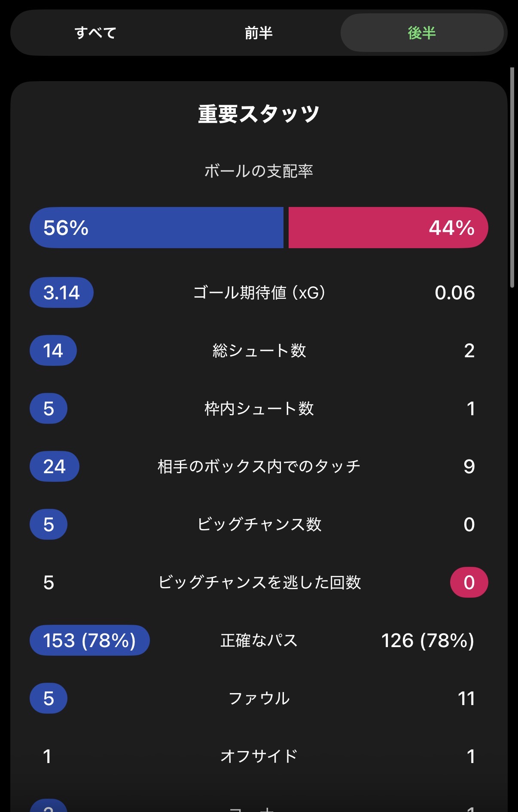Image resolution: width=518 pixels, height=812 pixels.
Task: Tap the 総シュート数 stat label
Action: [x=259, y=351]
